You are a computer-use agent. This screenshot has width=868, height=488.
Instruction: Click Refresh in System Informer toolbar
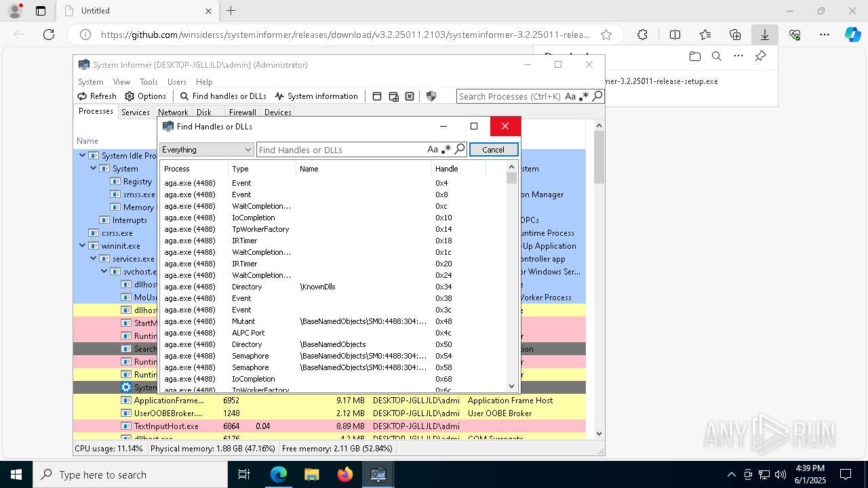[96, 96]
